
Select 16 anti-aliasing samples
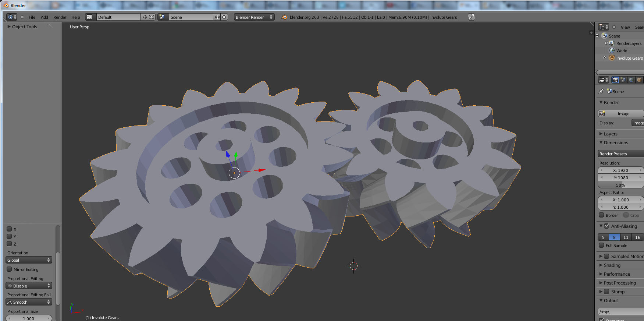[x=637, y=237]
